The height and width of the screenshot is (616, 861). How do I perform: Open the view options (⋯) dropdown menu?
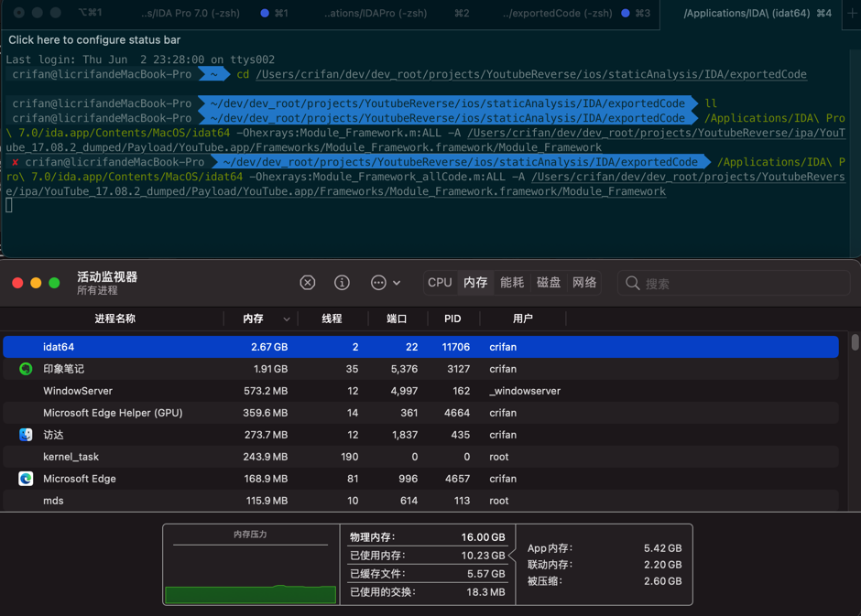click(377, 282)
